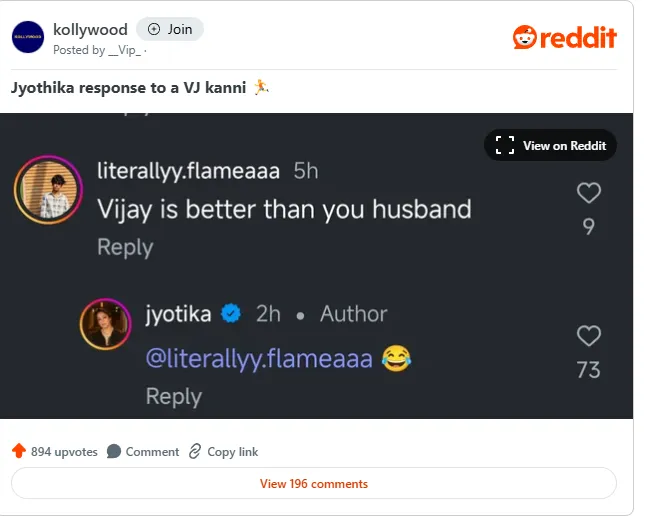This screenshot has width=650, height=520.
Task: Click literallyy.flameaaa's profile picture
Action: pos(47,189)
